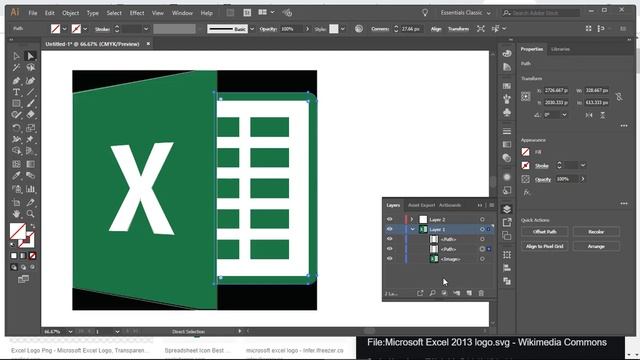Open the Basic brush definition dropdown
Viewport: 640px width, 360px height.
coord(252,29)
